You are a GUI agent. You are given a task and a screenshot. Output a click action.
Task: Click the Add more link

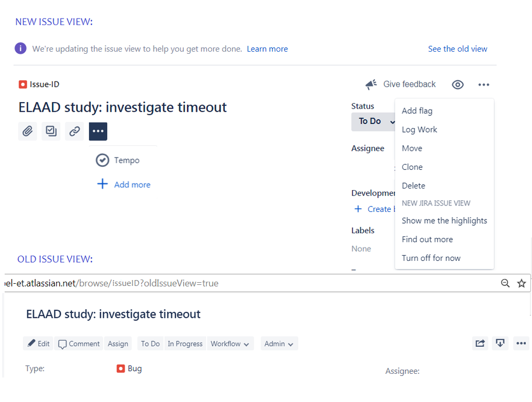tap(132, 185)
